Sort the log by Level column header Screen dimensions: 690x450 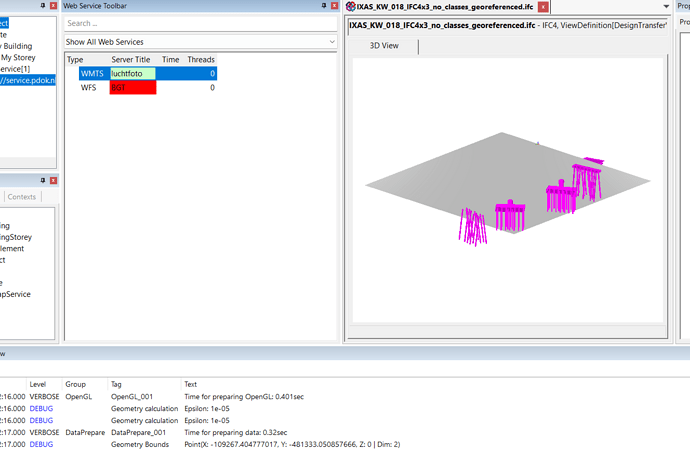click(x=38, y=384)
